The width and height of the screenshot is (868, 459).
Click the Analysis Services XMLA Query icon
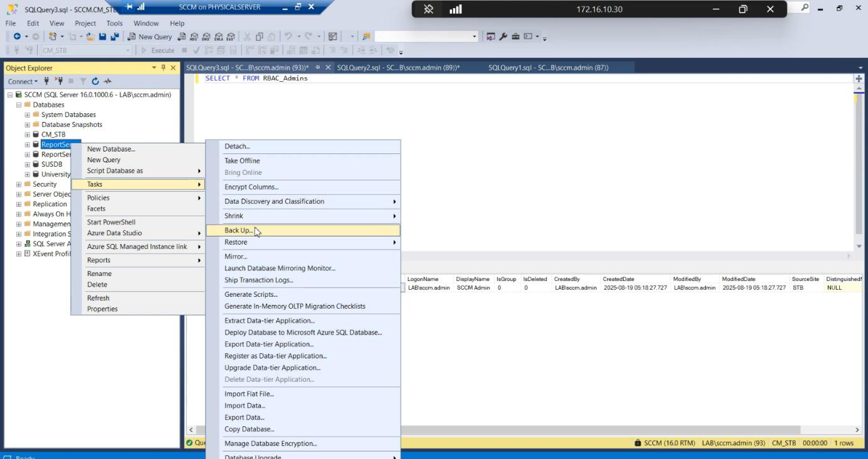219,36
